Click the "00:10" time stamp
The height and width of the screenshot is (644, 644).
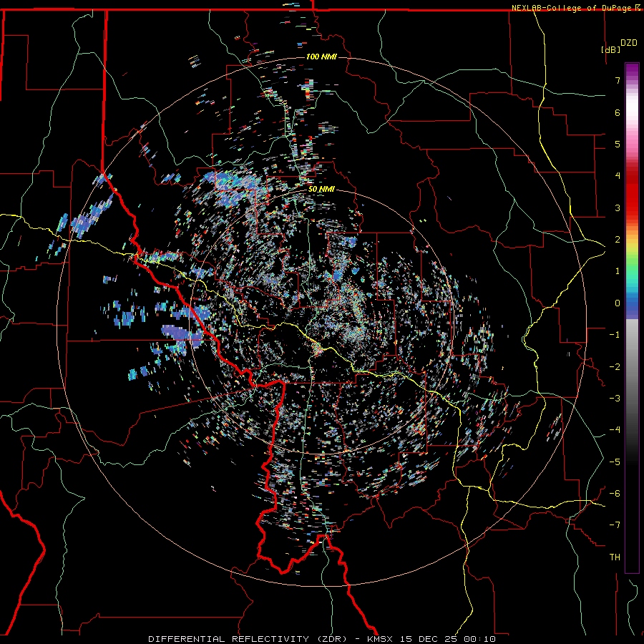(479, 639)
